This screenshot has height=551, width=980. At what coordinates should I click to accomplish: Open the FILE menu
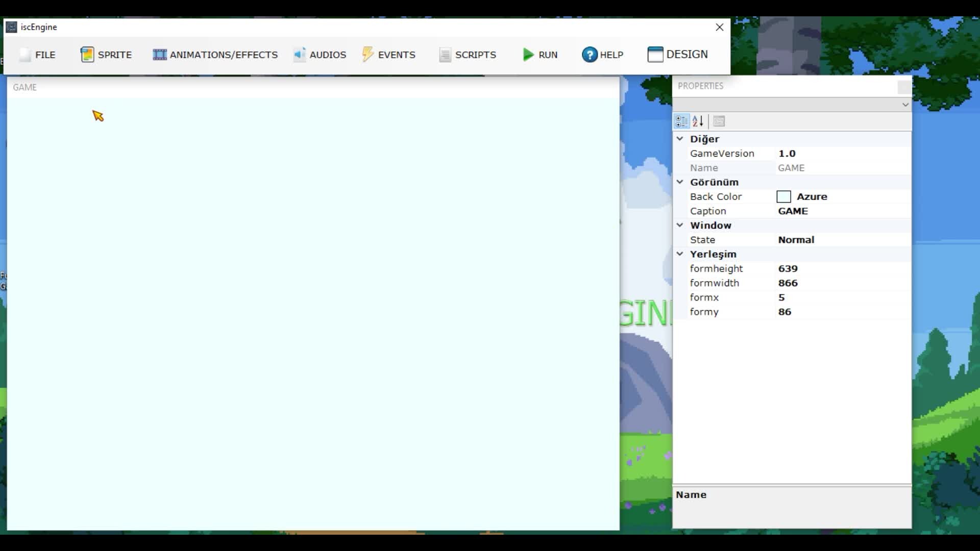(38, 55)
